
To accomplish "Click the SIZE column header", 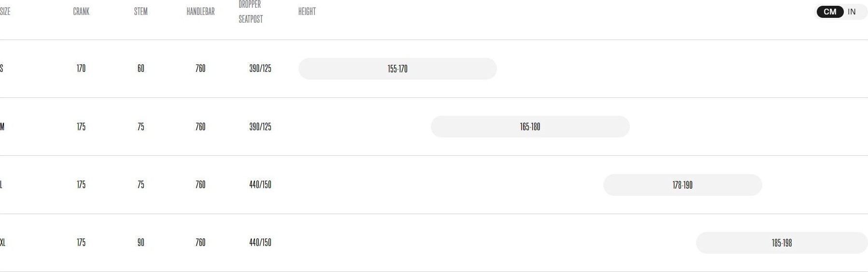I will tap(5, 12).
